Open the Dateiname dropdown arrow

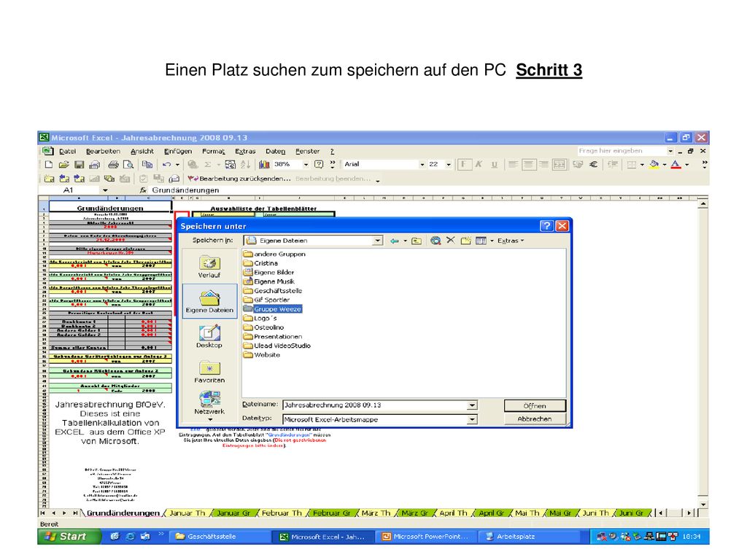[x=472, y=405]
